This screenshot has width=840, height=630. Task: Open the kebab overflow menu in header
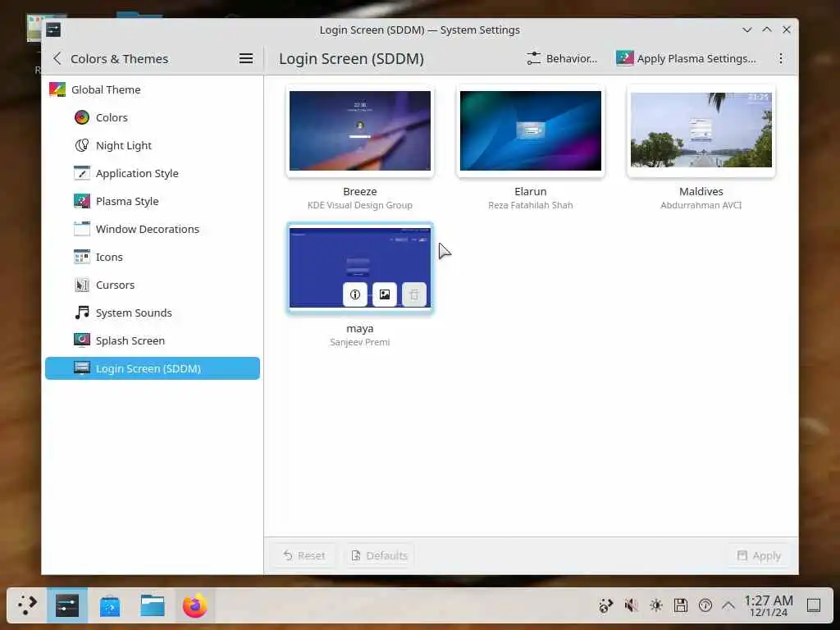click(781, 58)
